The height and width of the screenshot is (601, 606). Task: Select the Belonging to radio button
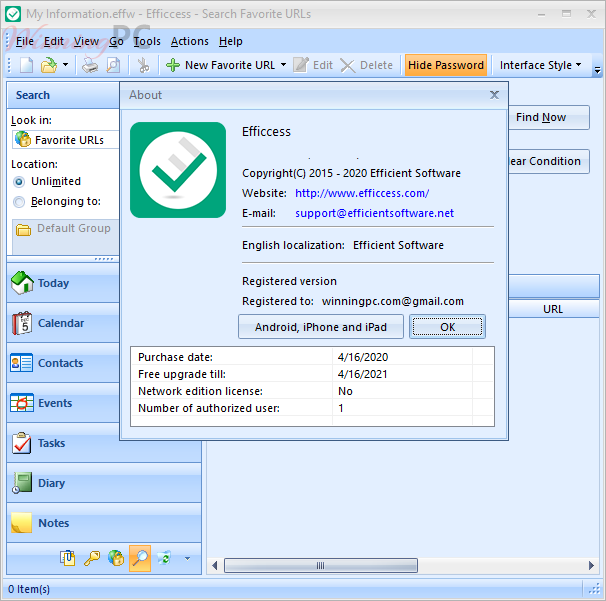(x=19, y=201)
